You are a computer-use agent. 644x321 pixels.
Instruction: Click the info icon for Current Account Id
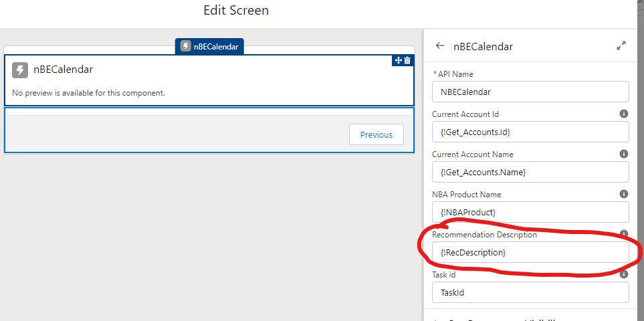(623, 114)
